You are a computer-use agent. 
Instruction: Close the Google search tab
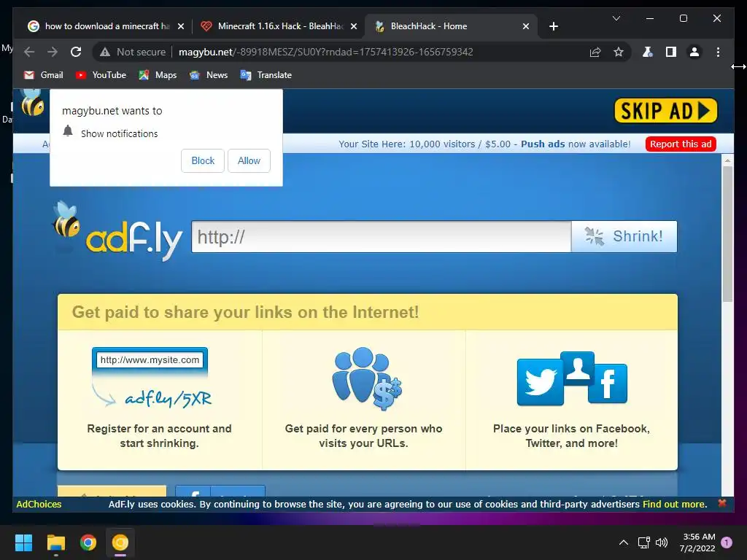coord(181,26)
